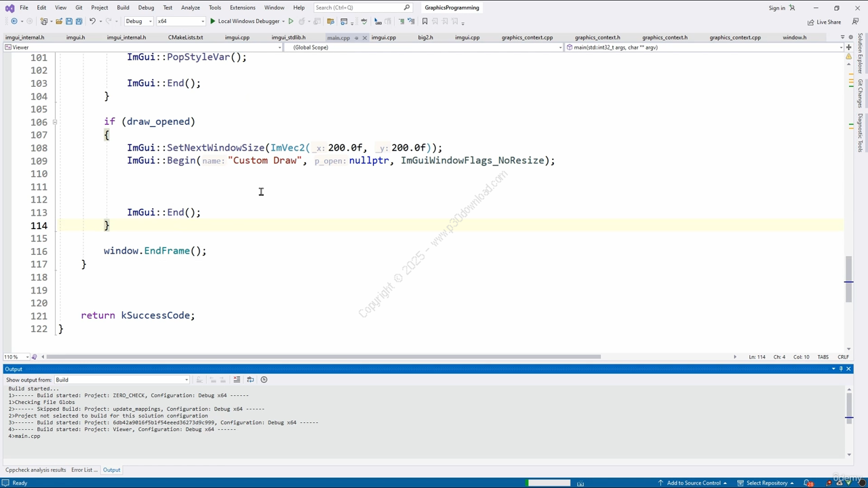Screen dimensions: 868x488
Task: Click Start Without Debugging outline play icon
Action: click(x=291, y=21)
